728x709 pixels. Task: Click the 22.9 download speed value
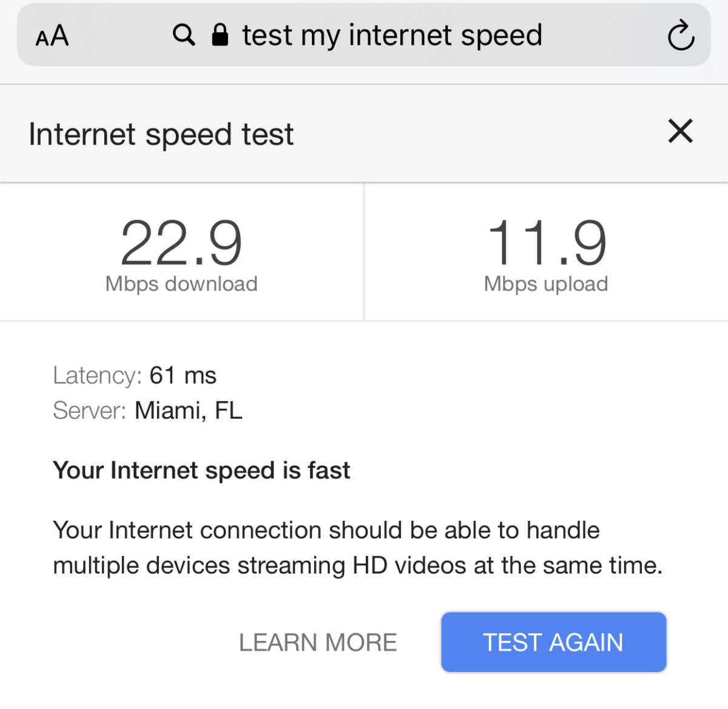[181, 244]
